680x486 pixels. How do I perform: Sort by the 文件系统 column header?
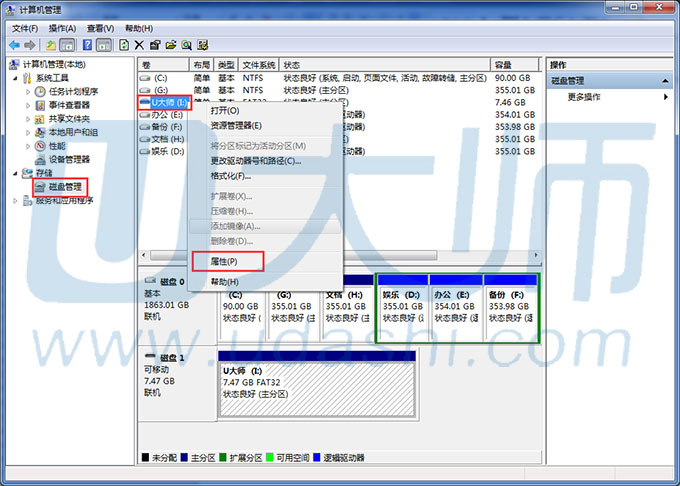point(258,65)
